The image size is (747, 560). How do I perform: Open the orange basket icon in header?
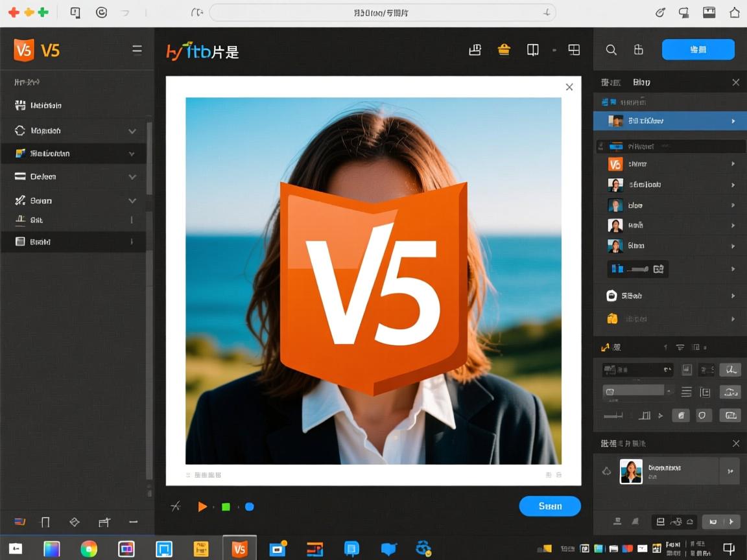point(504,50)
